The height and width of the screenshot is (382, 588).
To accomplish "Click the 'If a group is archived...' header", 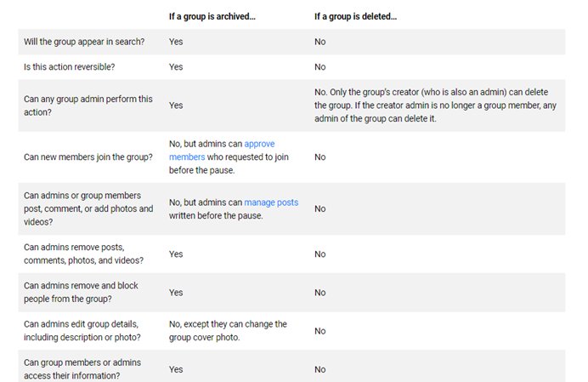I will pos(212,16).
